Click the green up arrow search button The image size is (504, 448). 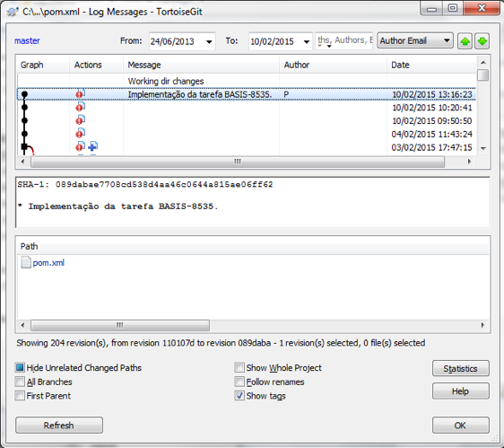[x=465, y=41]
